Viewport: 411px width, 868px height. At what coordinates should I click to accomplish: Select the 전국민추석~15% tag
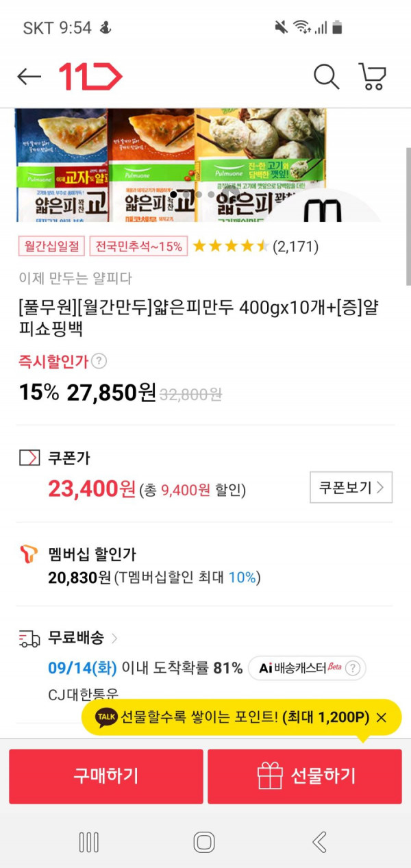(x=138, y=246)
